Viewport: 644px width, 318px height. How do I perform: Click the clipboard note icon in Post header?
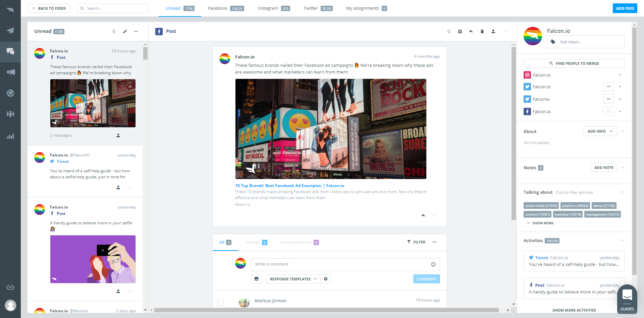pyautogui.click(x=460, y=31)
